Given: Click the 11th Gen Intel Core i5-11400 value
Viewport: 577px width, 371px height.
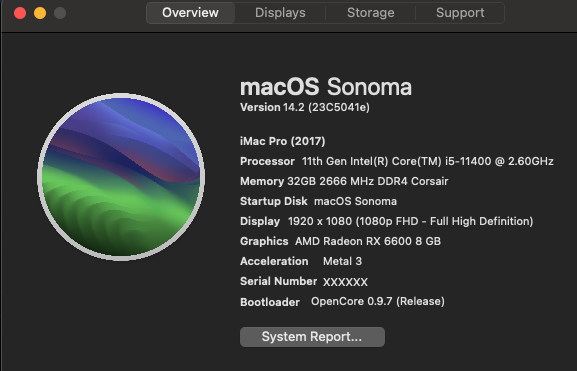Looking at the screenshot, I should tap(428, 161).
